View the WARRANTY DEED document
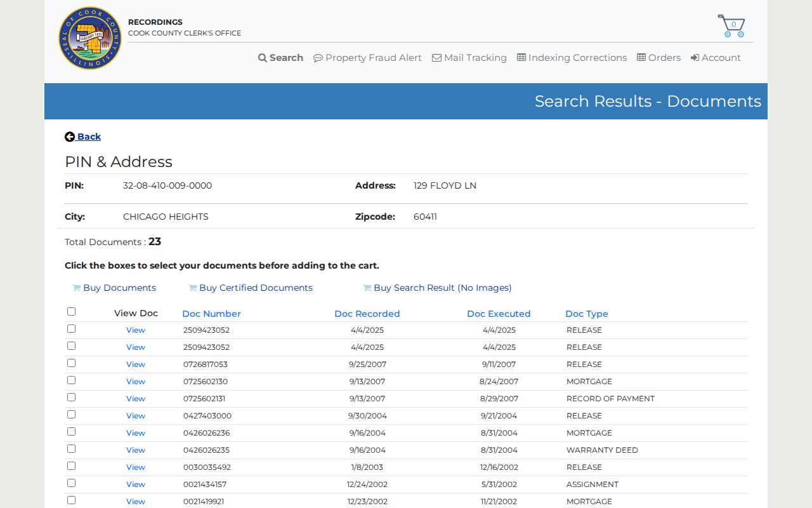 point(136,450)
